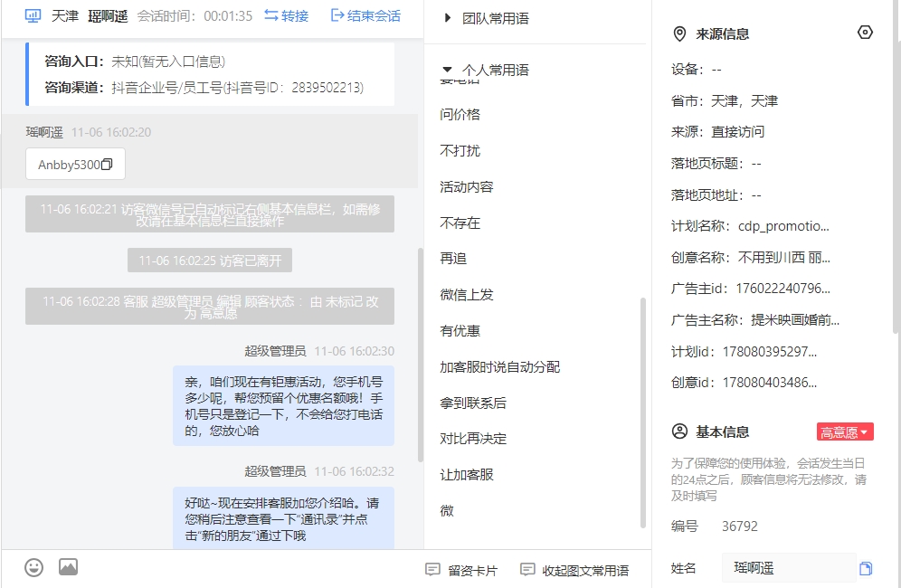The image size is (901, 588).
Task: Click the quick phrases list scrollbar
Action: click(x=643, y=413)
